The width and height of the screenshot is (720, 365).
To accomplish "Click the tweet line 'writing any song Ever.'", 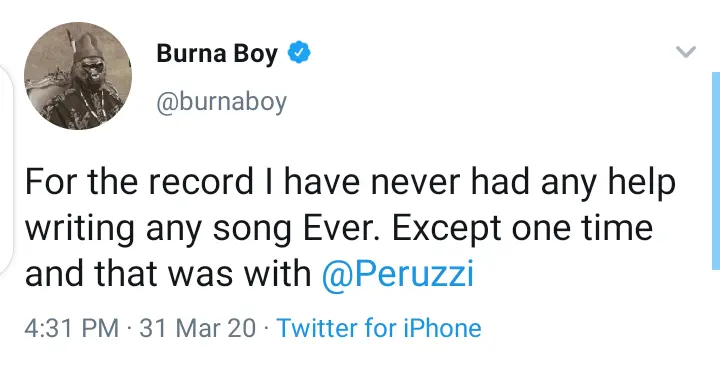I will pyautogui.click(x=202, y=229).
